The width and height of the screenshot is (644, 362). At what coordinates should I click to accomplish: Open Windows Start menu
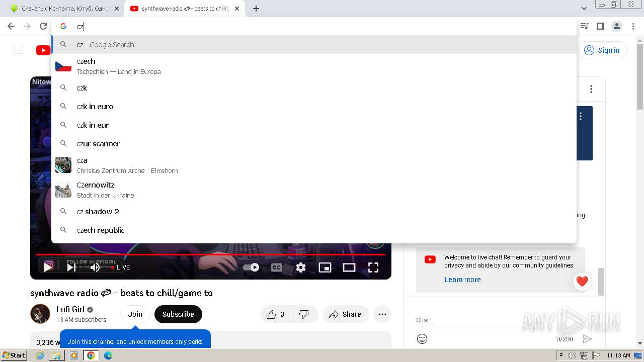pyautogui.click(x=14, y=355)
